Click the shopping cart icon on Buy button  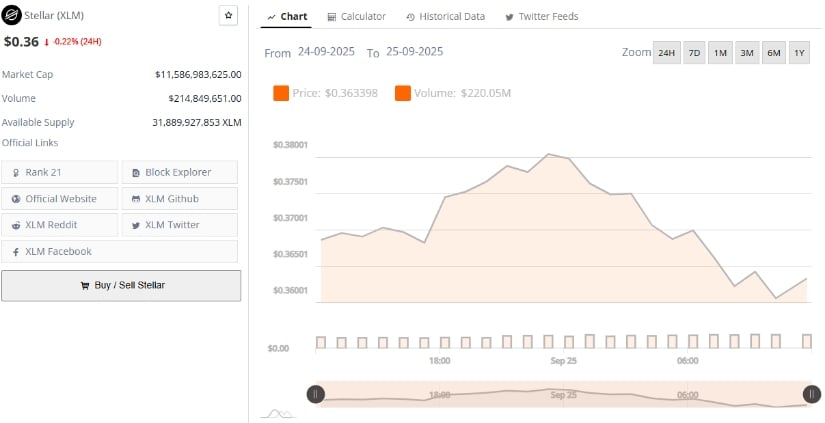point(84,286)
